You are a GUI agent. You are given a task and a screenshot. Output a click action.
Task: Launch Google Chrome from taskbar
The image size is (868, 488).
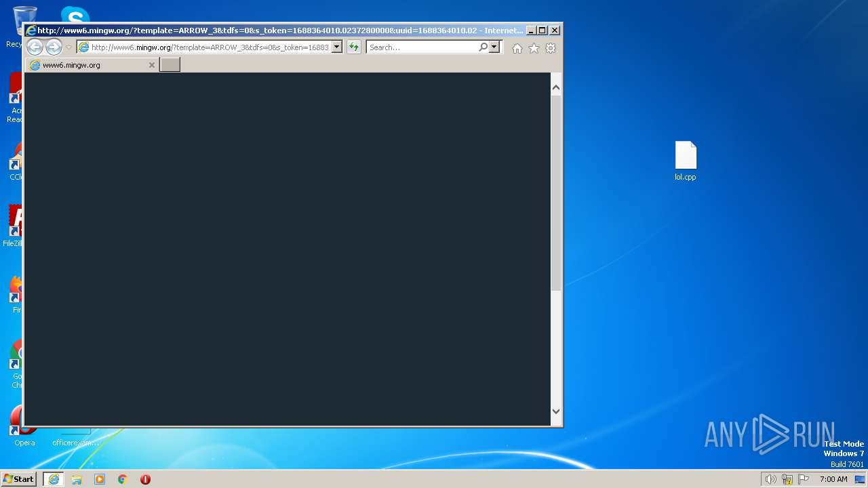123,479
